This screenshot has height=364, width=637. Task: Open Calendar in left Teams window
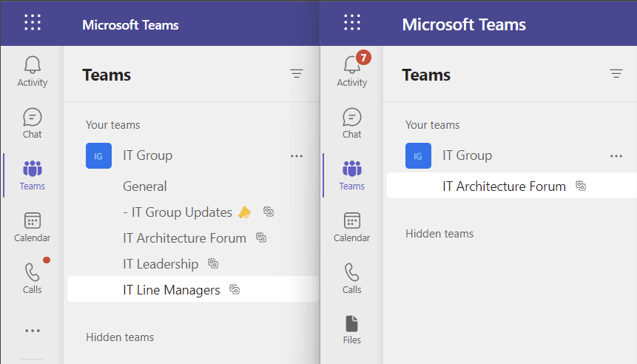click(32, 227)
